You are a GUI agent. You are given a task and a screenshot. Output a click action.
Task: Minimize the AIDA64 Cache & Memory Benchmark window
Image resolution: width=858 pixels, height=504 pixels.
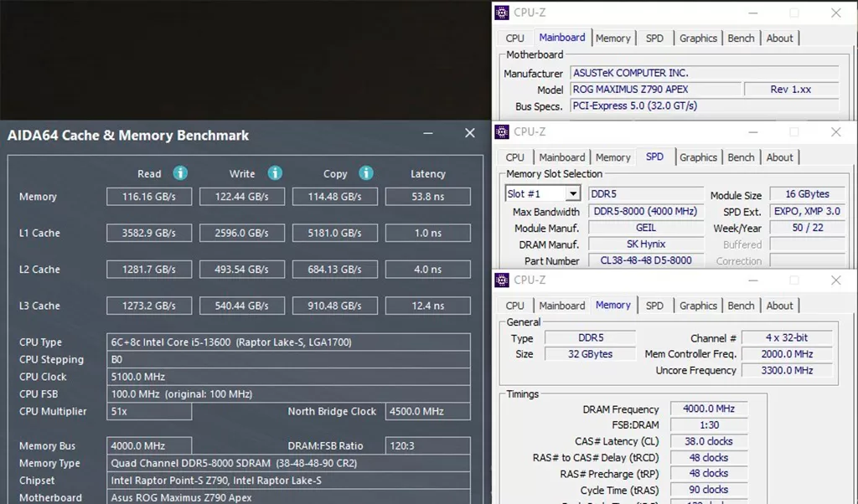[428, 134]
